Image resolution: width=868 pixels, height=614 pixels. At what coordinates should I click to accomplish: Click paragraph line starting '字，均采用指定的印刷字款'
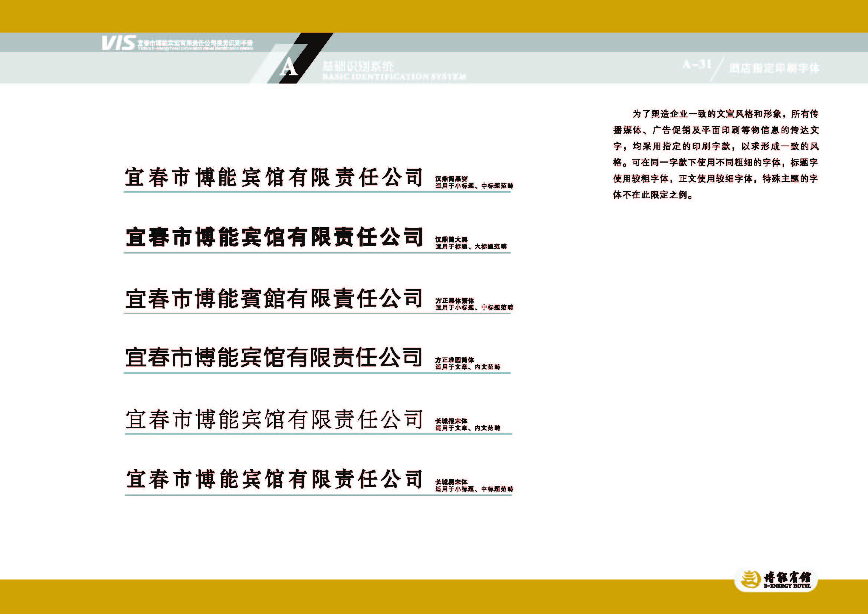pos(715,146)
